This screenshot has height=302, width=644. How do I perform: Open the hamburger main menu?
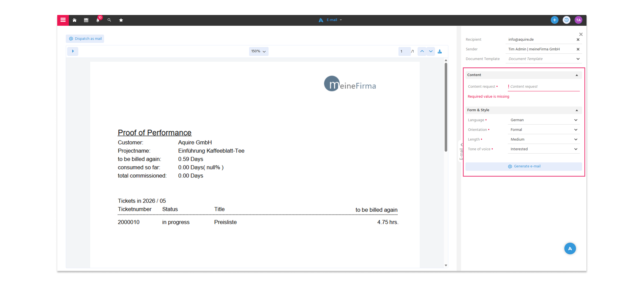[63, 20]
